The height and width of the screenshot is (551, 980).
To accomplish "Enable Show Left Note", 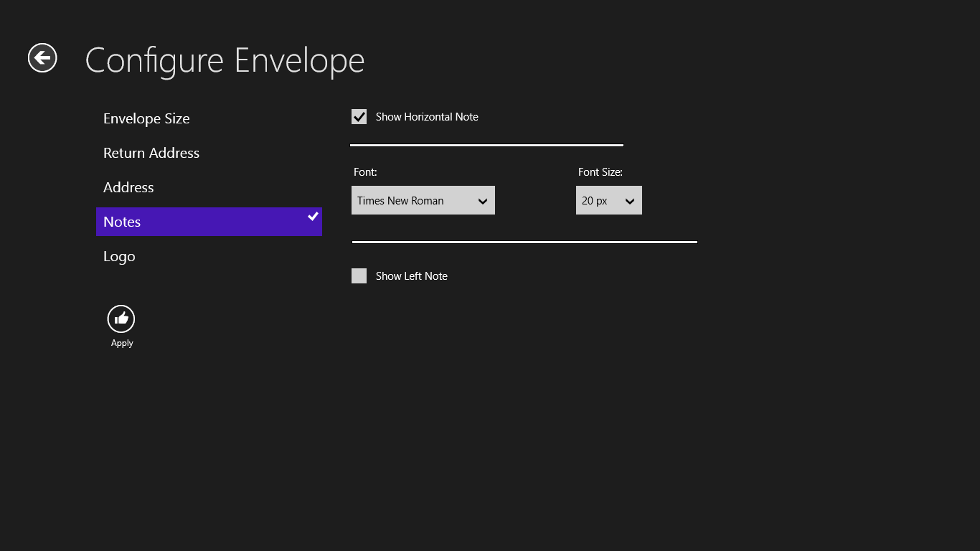I will tap(359, 275).
